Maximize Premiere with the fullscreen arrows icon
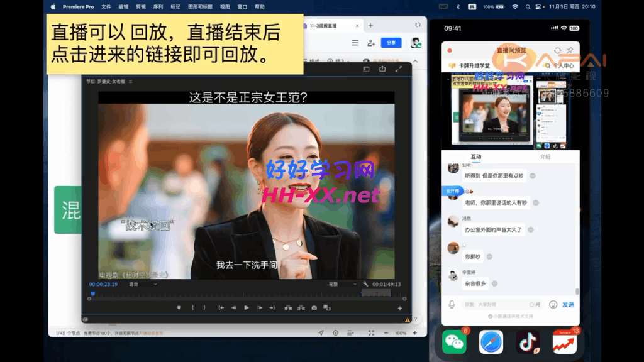The width and height of the screenshot is (644, 362). coord(398,69)
